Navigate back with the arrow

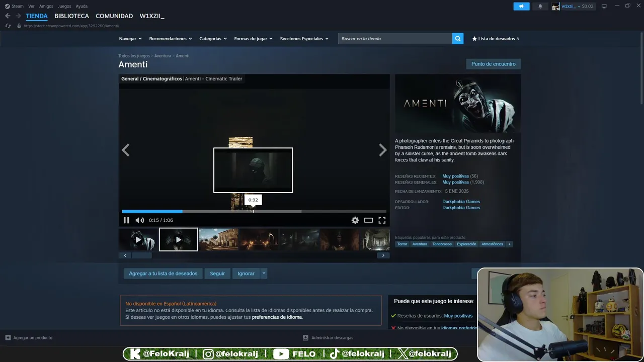click(8, 16)
